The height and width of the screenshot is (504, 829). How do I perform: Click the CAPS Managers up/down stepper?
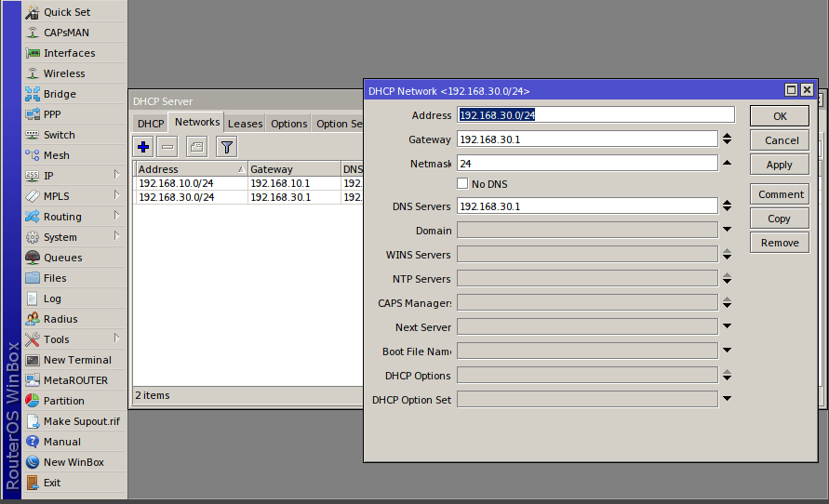(727, 303)
